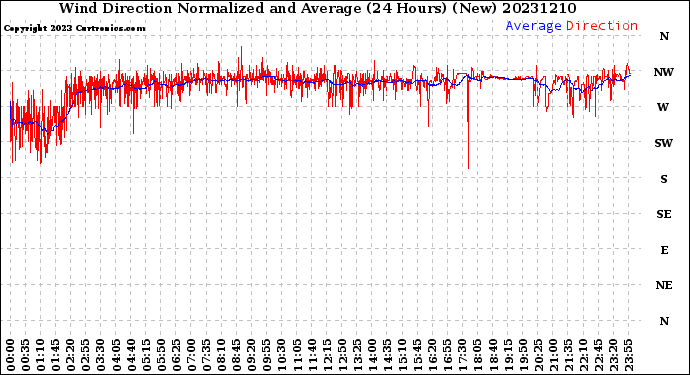The height and width of the screenshot is (375, 690).
Task: Select the 12:15 time tick label
Action: coord(327,355)
